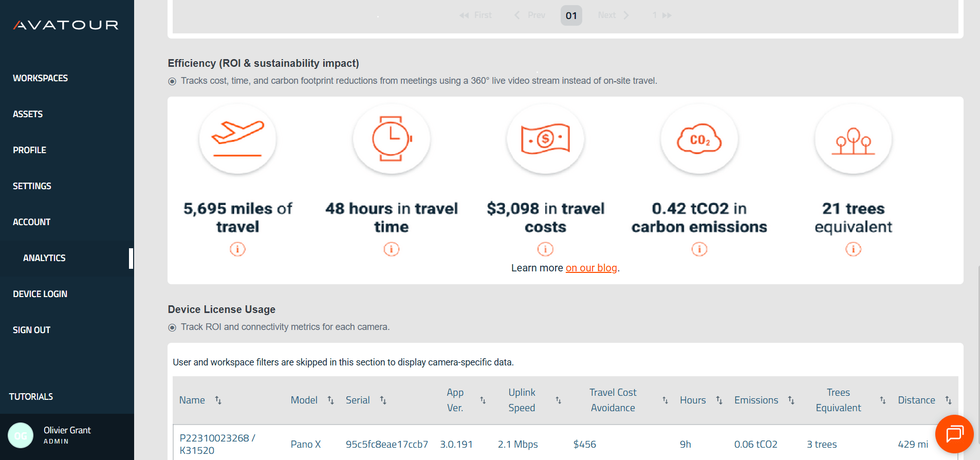The width and height of the screenshot is (980, 460).
Task: Open Settings from the sidebar
Action: click(x=32, y=186)
